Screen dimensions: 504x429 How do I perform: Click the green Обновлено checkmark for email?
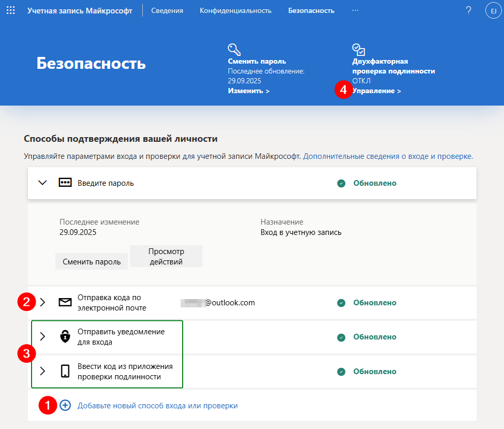pos(341,302)
